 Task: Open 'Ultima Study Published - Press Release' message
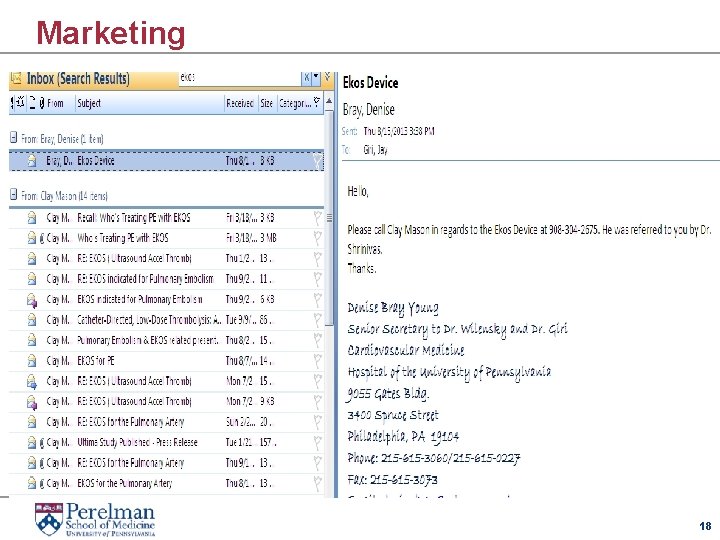coord(166,443)
